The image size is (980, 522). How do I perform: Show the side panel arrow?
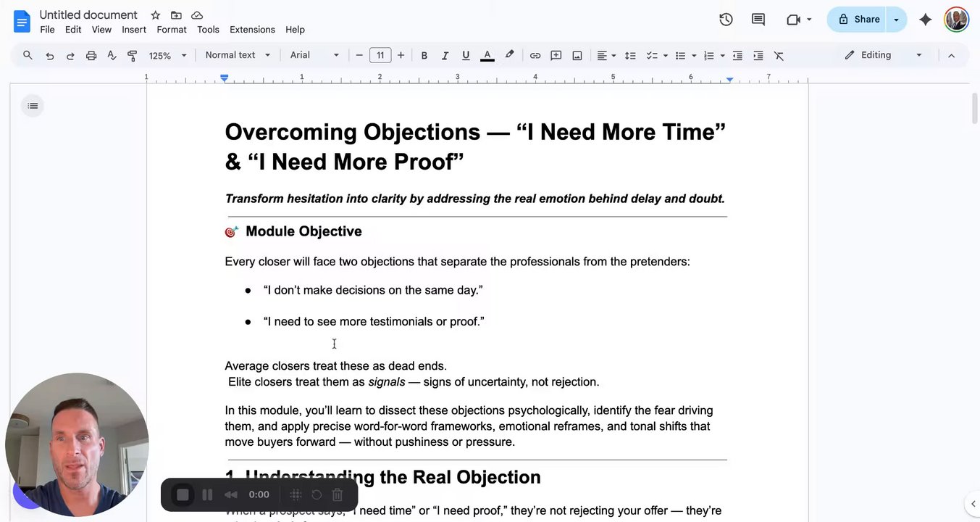click(972, 504)
